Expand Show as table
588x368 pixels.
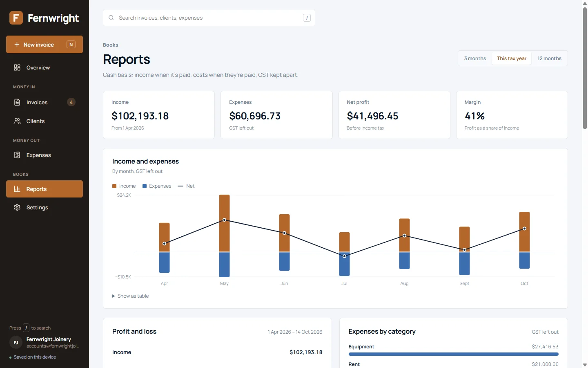[x=131, y=296]
